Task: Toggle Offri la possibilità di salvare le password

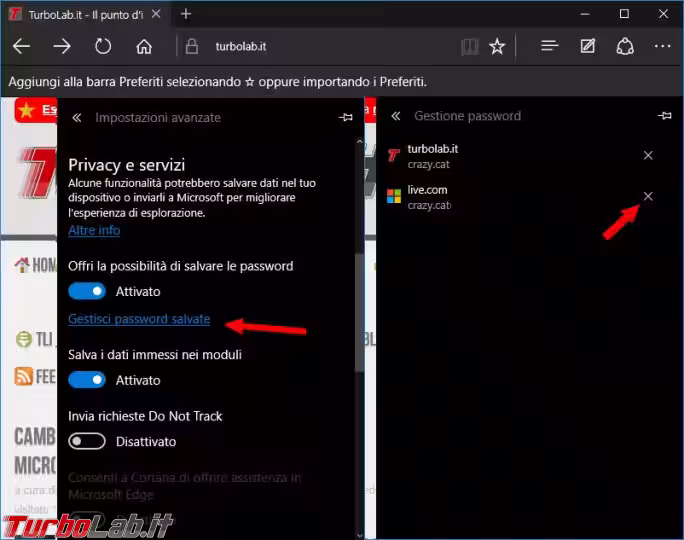Action: tap(87, 291)
